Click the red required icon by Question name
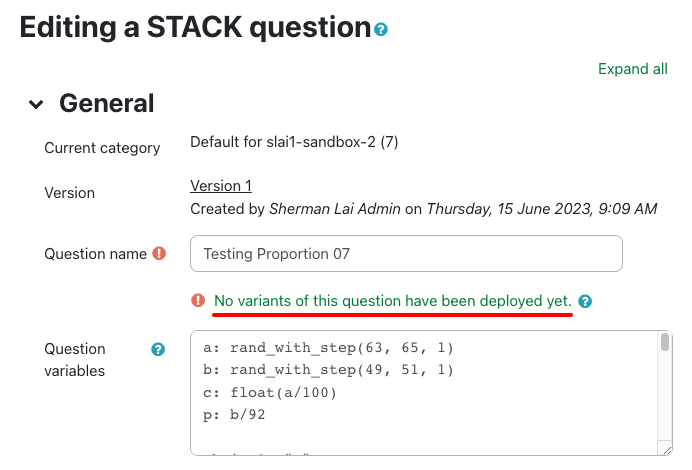Screen dimensions: 692x470 (158, 254)
